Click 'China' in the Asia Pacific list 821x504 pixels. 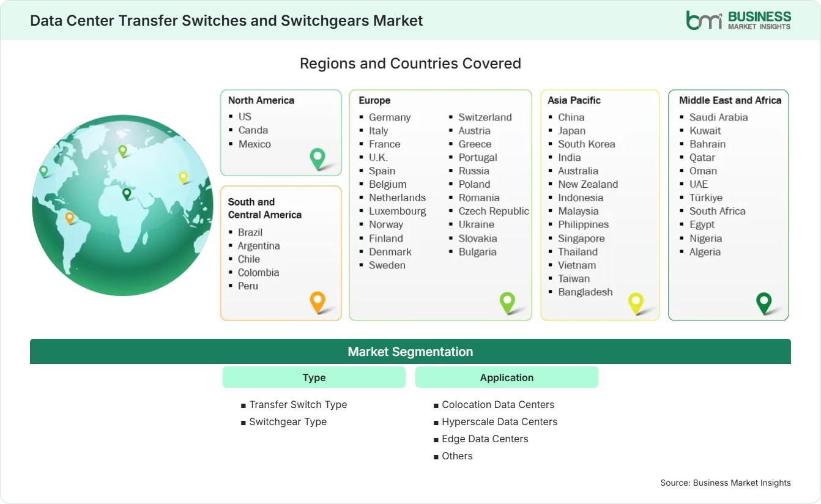pos(571,117)
